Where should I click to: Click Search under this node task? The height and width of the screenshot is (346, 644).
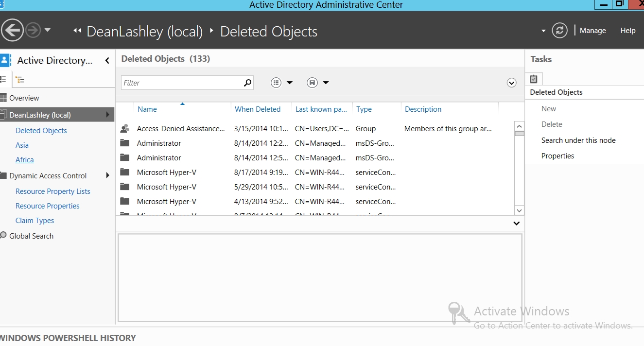(x=578, y=140)
